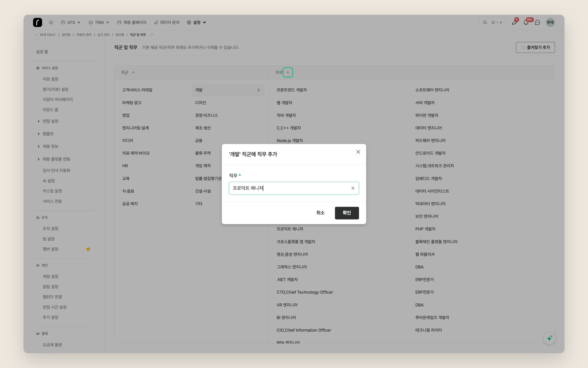This screenshot has width=588, height=368.
Task: Click the plus icon next to 직군
Action: tap(133, 72)
